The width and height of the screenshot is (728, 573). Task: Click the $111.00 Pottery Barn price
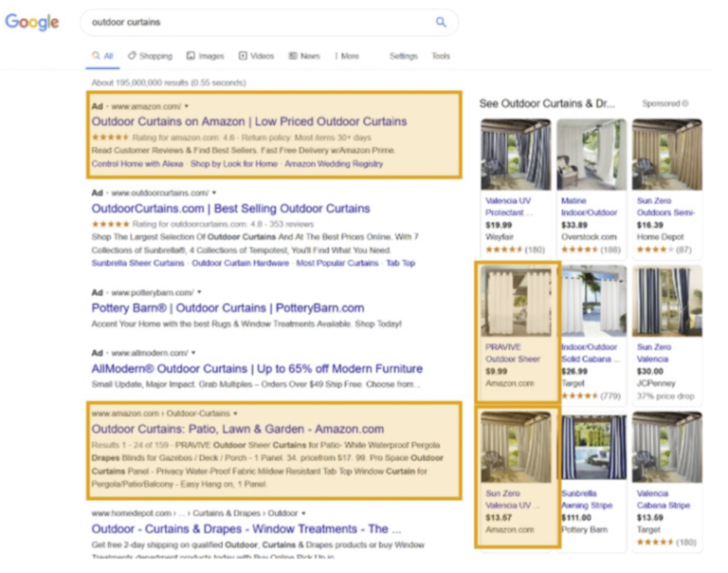click(576, 517)
